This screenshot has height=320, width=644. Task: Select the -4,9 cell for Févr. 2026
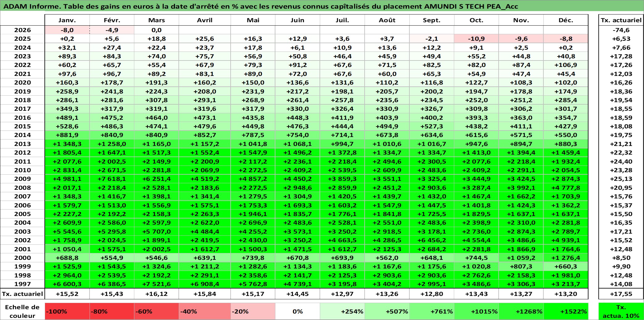[x=112, y=30]
